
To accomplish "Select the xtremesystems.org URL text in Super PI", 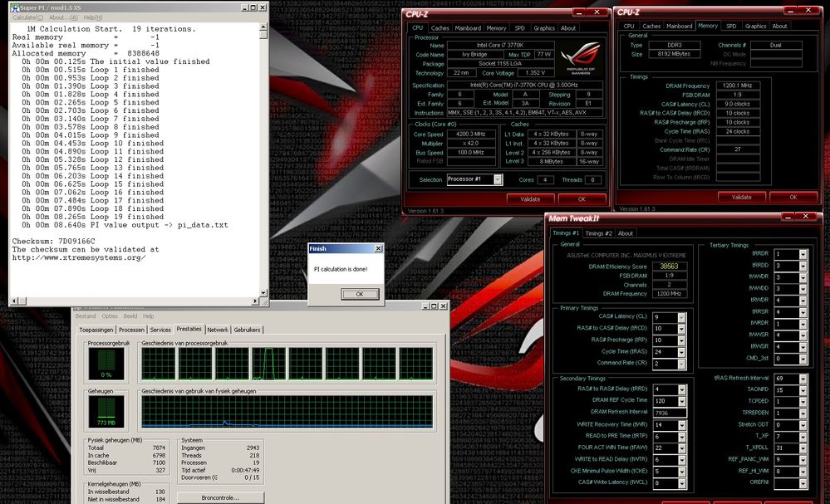I will (79, 257).
